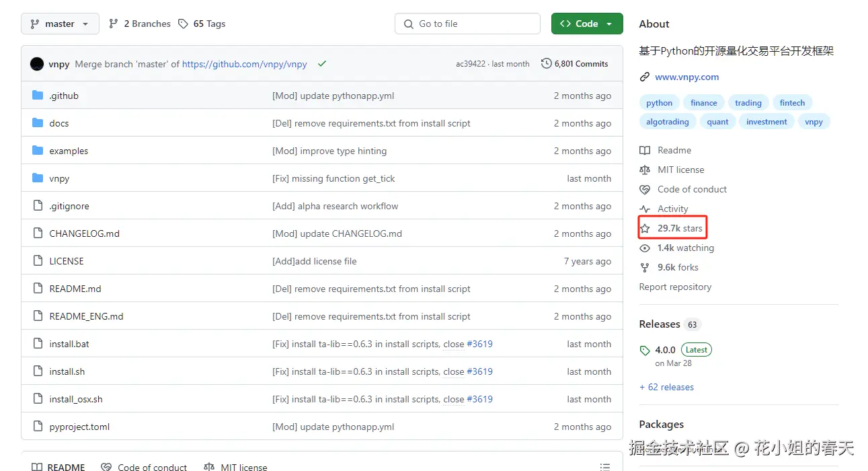Image resolution: width=868 pixels, height=471 pixels.
Task: Open issue #3619 link in install.sh row
Action: pyautogui.click(x=479, y=371)
